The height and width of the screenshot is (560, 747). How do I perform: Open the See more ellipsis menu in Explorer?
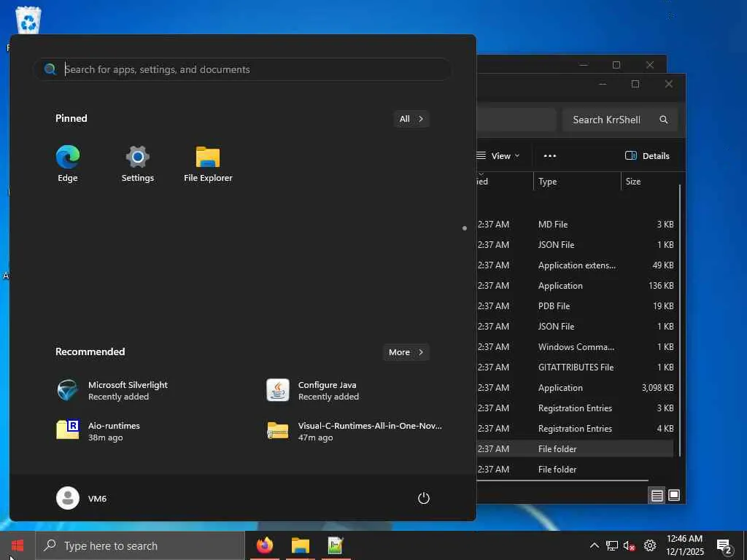[550, 156]
